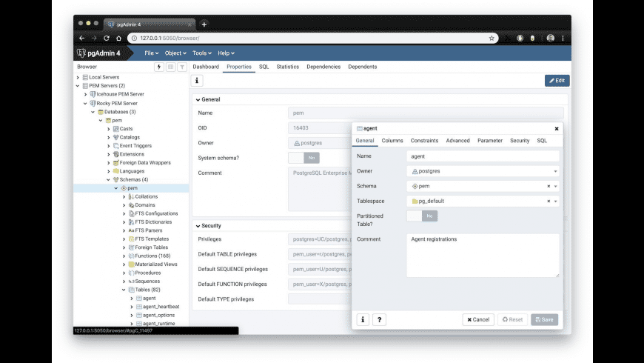Select the Catalogs node in the tree

[x=130, y=137]
